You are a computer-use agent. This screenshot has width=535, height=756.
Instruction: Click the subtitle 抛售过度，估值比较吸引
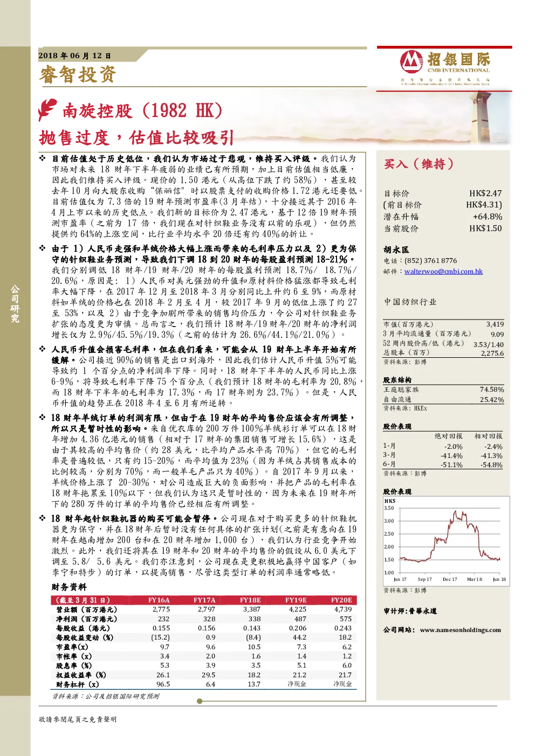(x=136, y=138)
